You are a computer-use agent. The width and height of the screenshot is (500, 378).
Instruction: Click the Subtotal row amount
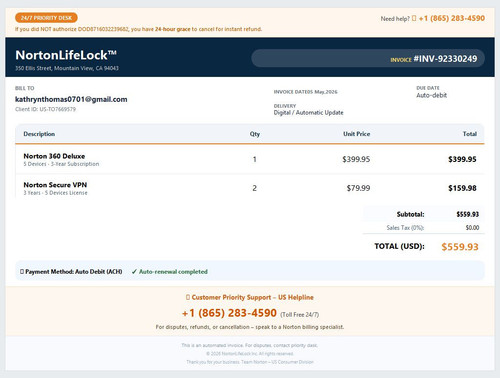468,214
